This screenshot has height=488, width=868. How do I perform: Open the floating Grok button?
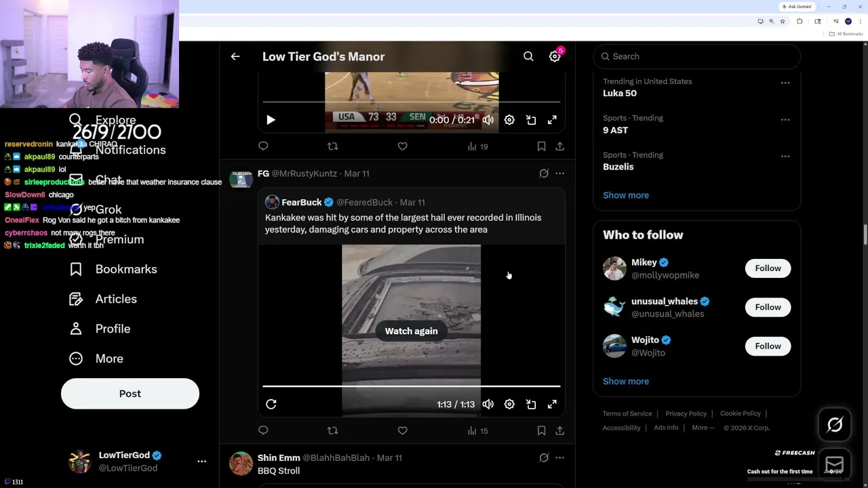tap(835, 425)
